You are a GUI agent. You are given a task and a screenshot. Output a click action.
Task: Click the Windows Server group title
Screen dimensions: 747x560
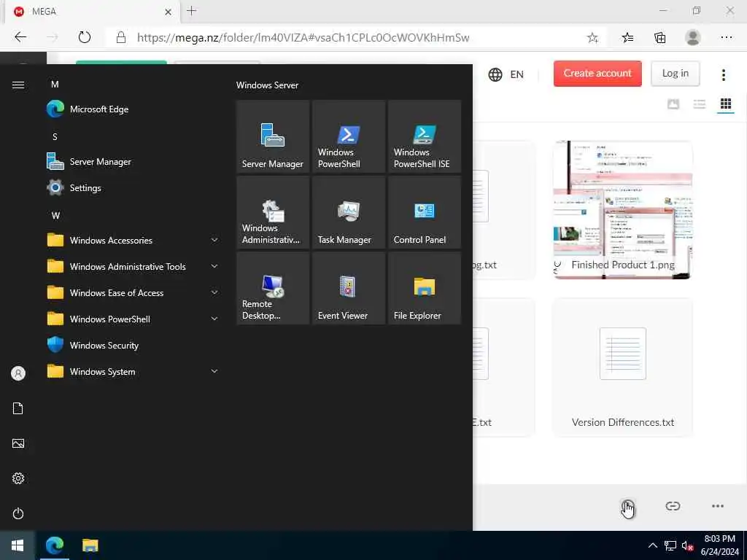pyautogui.click(x=267, y=85)
